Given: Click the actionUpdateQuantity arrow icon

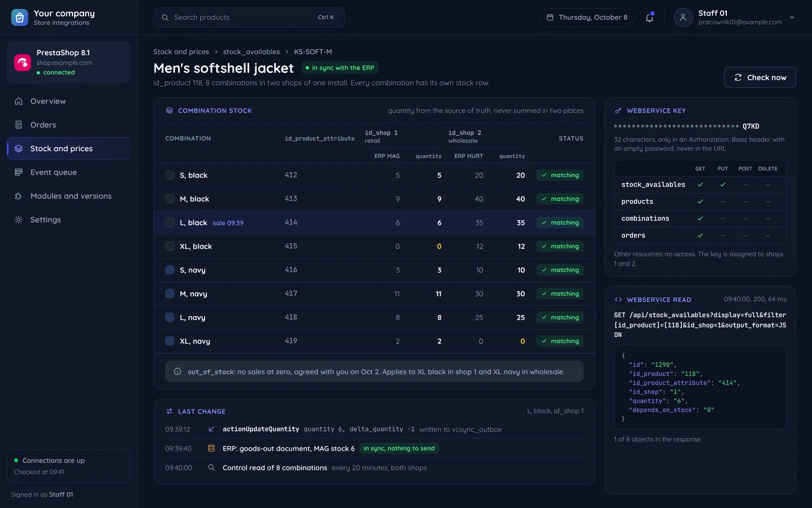Looking at the screenshot, I should click(211, 429).
